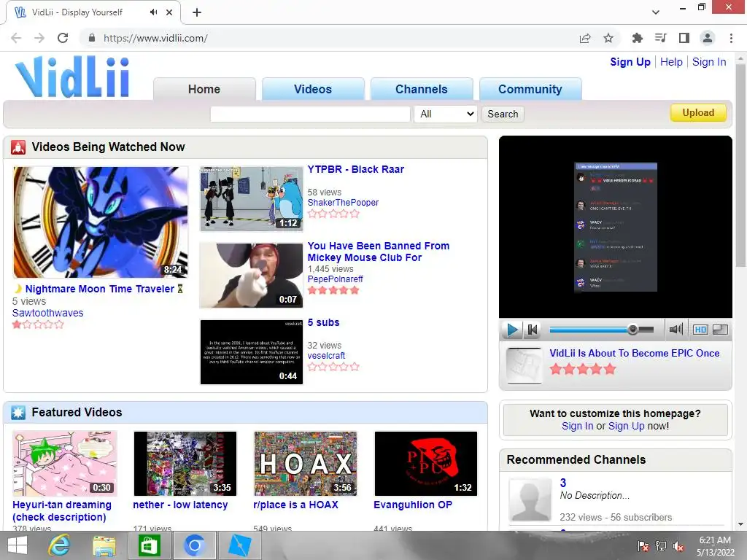Click the VidLii logo
The width and height of the screenshot is (747, 560).
pyautogui.click(x=72, y=77)
